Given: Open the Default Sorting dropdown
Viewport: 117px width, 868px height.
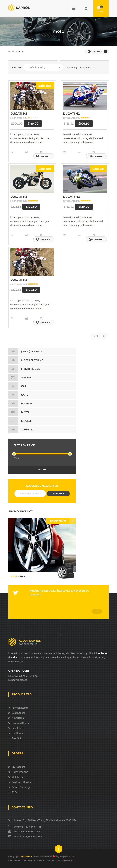Looking at the screenshot, I should point(44,67).
